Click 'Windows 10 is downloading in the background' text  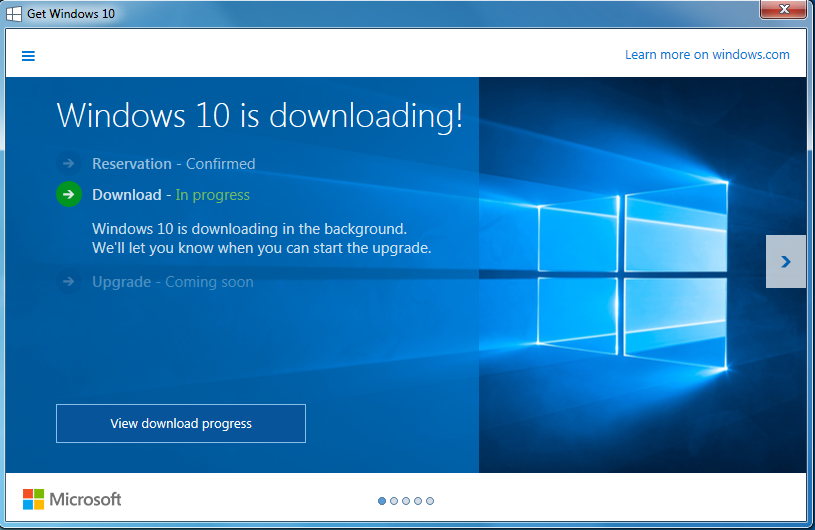(x=249, y=229)
